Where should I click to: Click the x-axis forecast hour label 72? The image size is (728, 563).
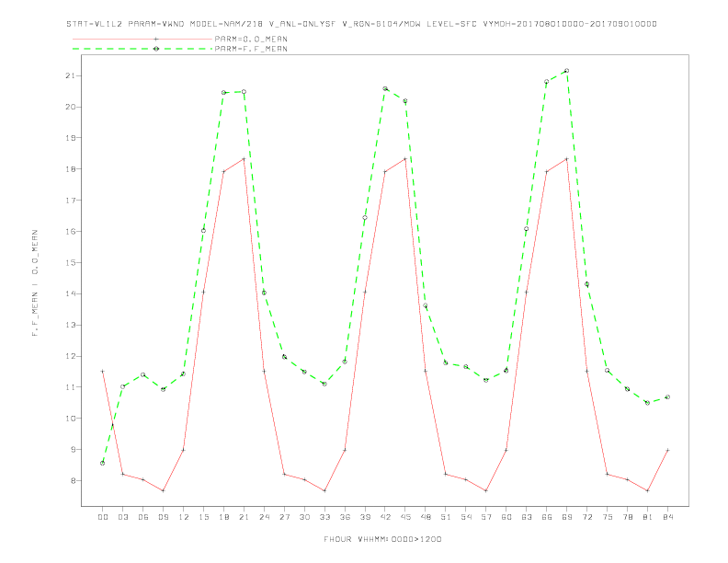click(x=587, y=517)
